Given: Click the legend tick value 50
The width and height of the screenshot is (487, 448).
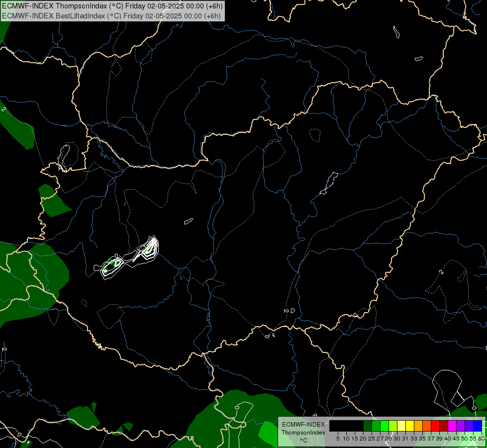Looking at the screenshot, I should (x=464, y=439).
